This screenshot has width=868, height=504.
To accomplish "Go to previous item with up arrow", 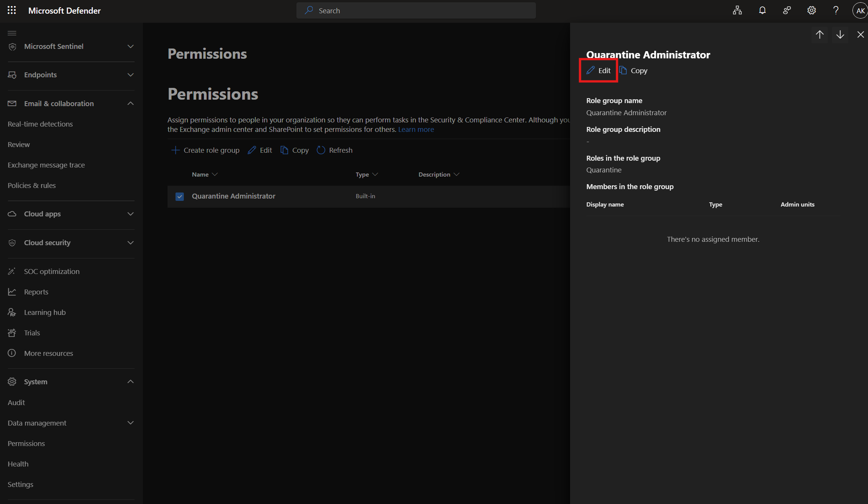I will 819,34.
